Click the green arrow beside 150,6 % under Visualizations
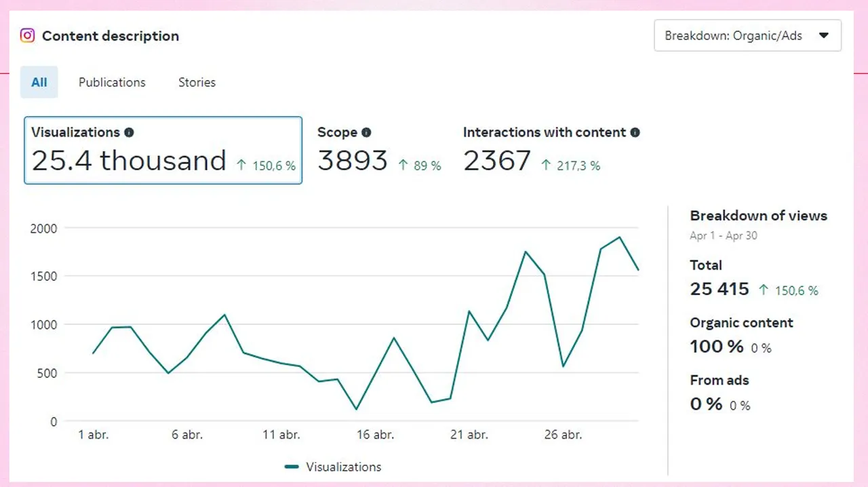The width and height of the screenshot is (868, 487). [x=241, y=165]
